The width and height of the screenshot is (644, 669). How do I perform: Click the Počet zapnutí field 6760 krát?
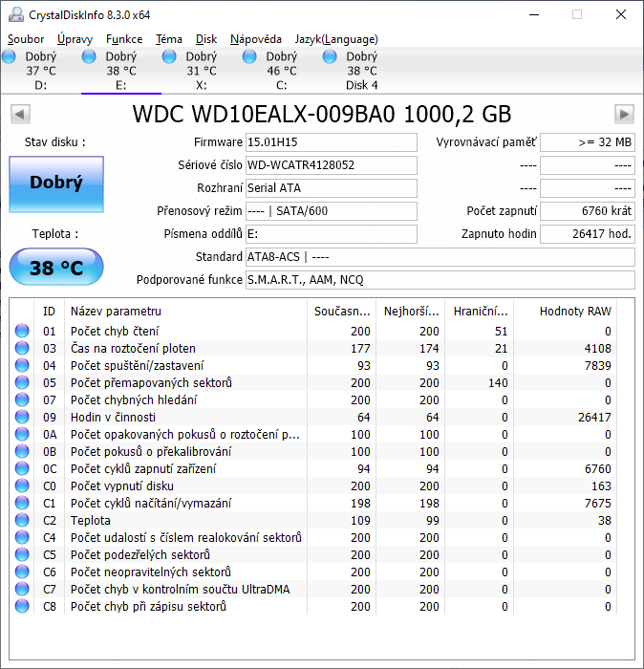588,211
